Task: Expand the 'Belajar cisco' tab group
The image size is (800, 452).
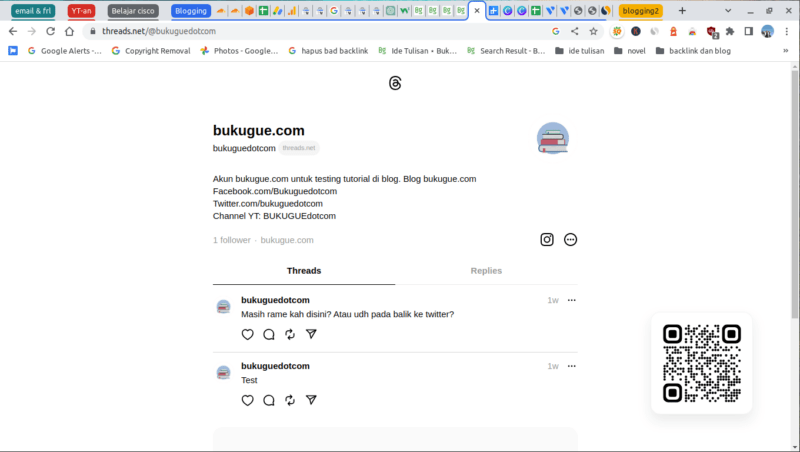Action: click(133, 11)
